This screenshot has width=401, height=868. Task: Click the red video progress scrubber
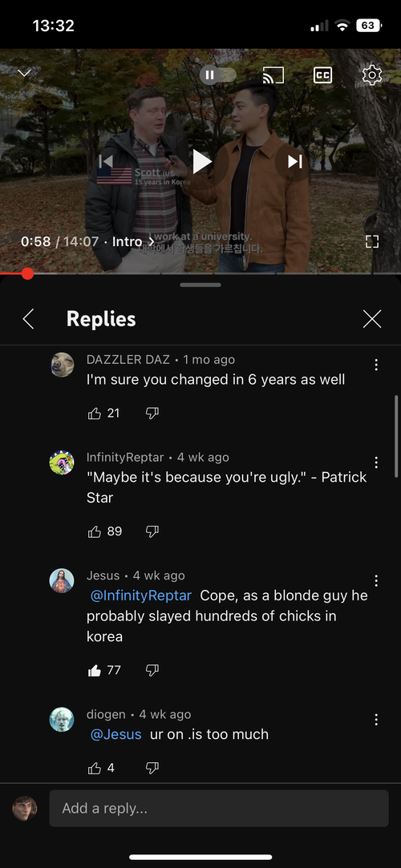27,273
